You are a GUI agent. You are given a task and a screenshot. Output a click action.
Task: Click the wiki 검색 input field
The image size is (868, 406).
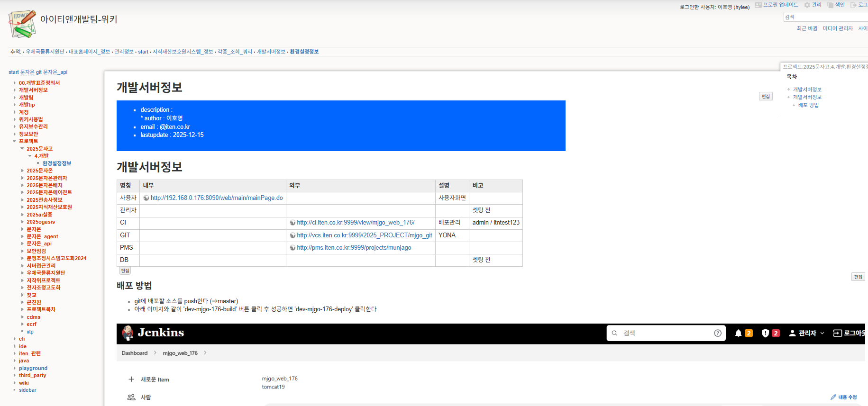[x=825, y=17]
